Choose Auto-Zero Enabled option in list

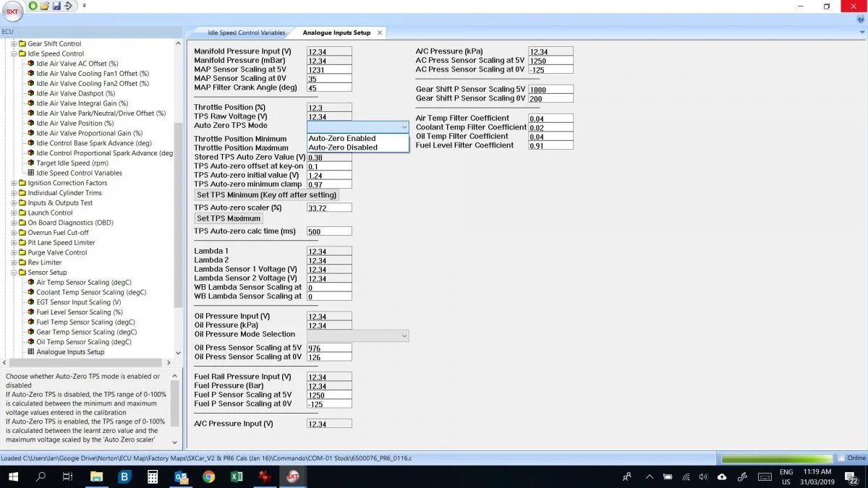[342, 138]
